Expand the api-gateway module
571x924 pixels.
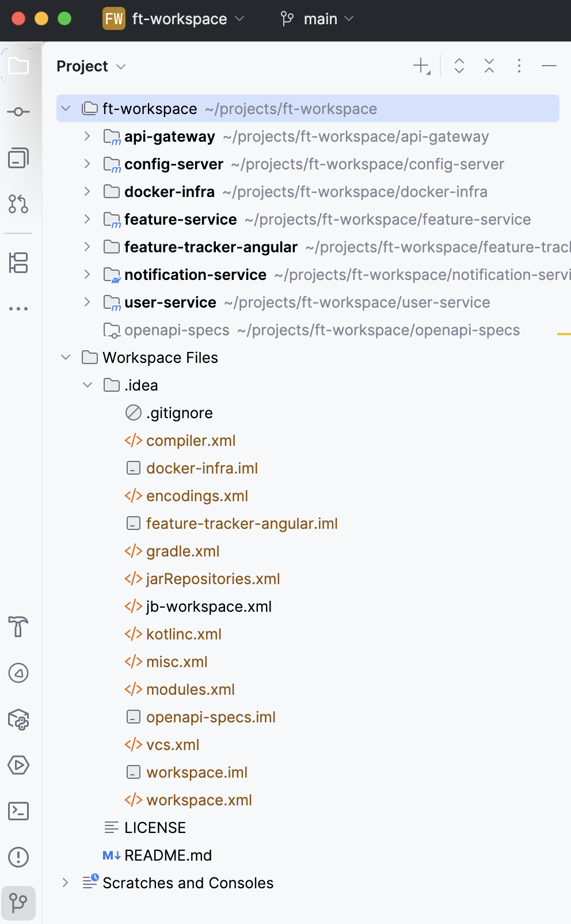point(87,137)
